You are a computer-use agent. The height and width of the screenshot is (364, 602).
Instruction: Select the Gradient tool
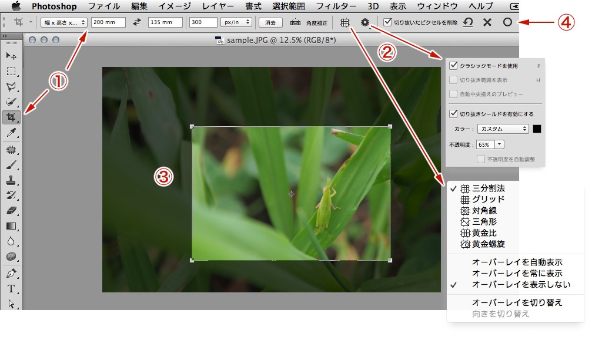click(11, 226)
